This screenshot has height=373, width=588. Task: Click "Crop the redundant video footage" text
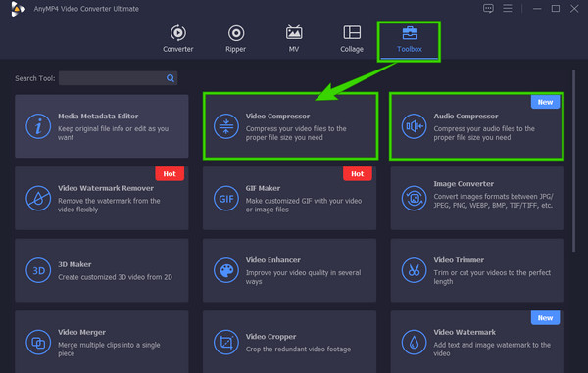tap(298, 350)
